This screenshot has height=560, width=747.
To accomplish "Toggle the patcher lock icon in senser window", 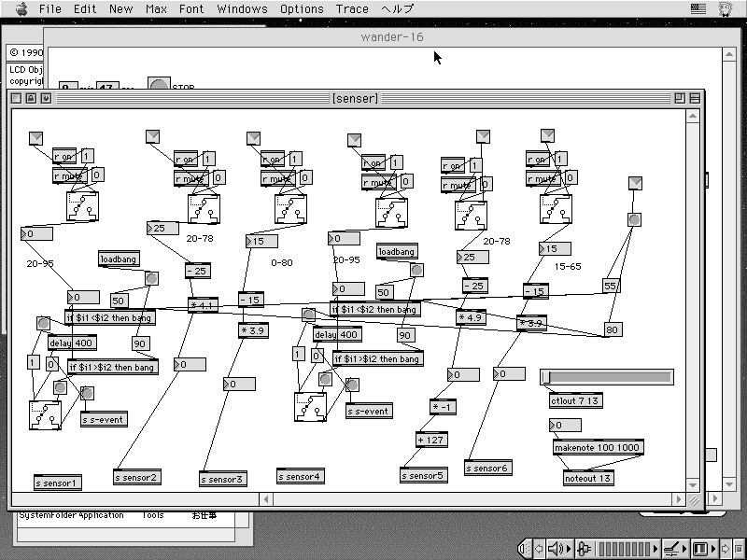I will coord(31,98).
